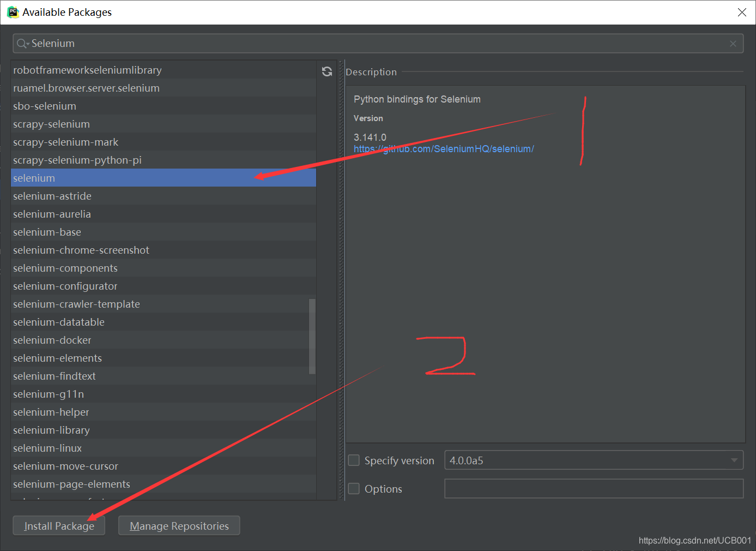Click the Install Package button
Image resolution: width=756 pixels, height=551 pixels.
pyautogui.click(x=59, y=526)
